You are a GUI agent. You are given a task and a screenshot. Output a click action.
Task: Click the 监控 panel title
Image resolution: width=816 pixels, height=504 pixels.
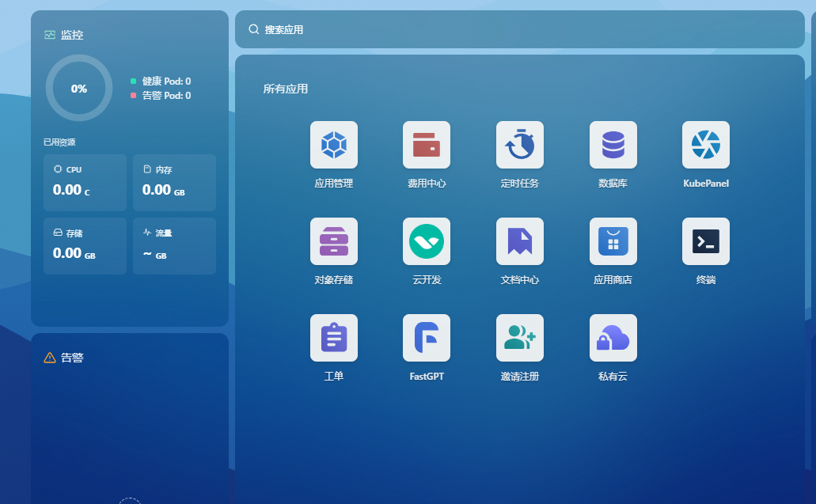point(72,35)
